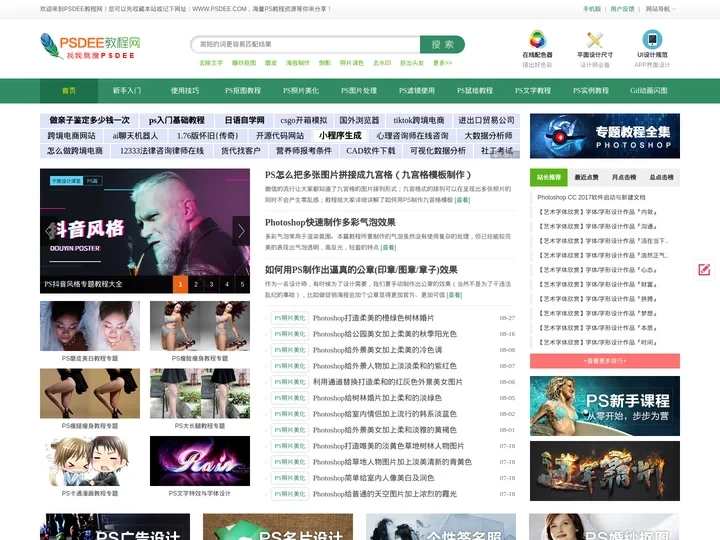Open the 新手入门 menu item
This screenshot has width=720, height=540.
127,90
